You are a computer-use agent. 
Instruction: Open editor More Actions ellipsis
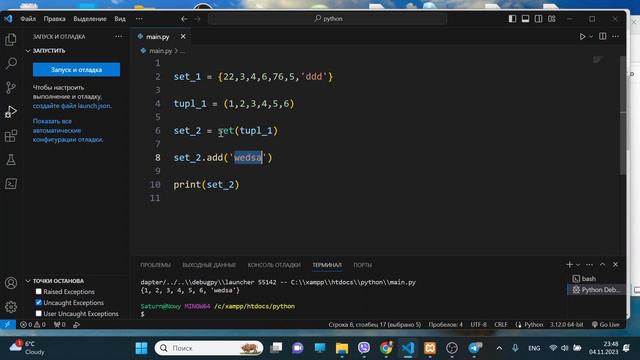[x=616, y=36]
